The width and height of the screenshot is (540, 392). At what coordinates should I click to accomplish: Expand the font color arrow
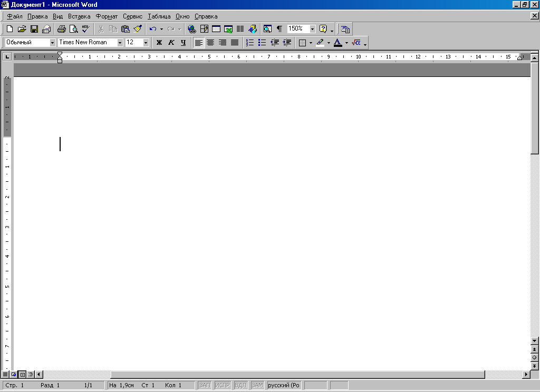[346, 42]
